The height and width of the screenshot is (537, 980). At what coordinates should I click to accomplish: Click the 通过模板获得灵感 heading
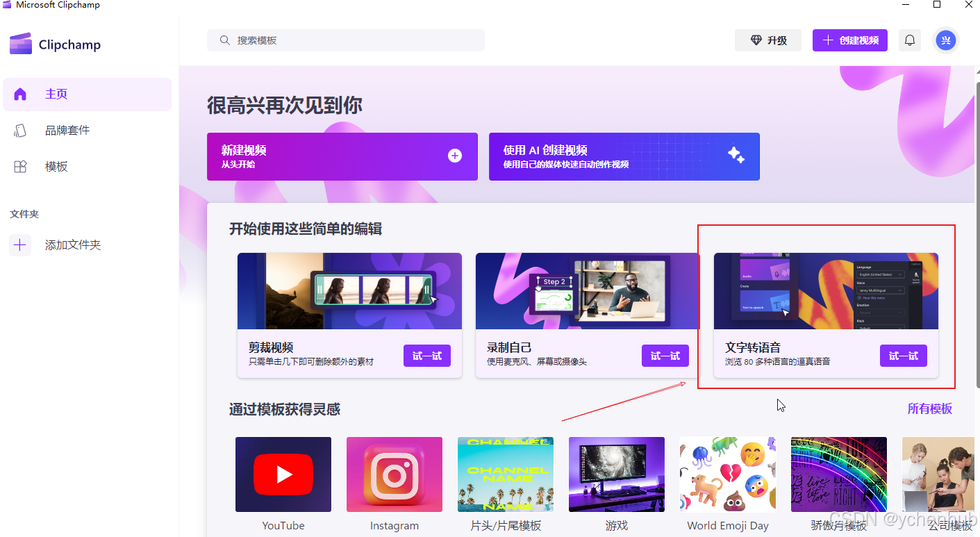click(285, 409)
